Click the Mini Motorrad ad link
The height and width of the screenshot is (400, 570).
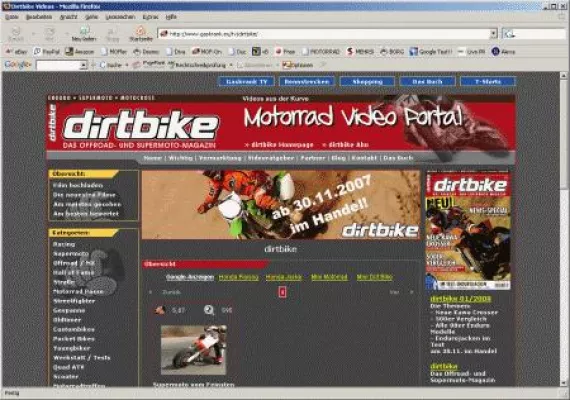[329, 277]
